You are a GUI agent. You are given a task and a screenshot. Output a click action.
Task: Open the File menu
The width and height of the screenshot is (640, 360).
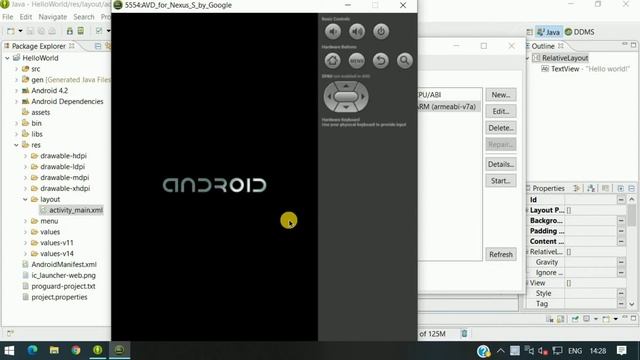[8, 17]
